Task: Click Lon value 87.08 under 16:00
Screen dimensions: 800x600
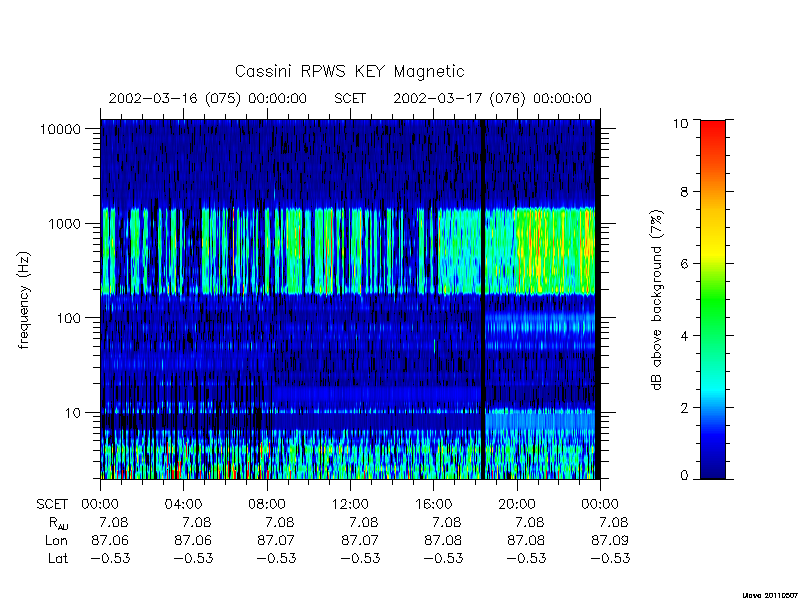Action: [x=443, y=540]
